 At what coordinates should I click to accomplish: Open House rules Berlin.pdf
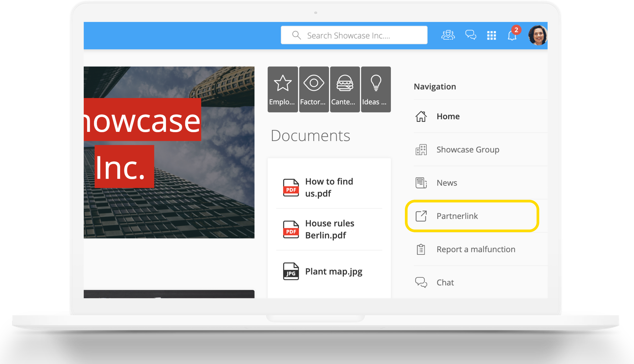[x=329, y=229]
